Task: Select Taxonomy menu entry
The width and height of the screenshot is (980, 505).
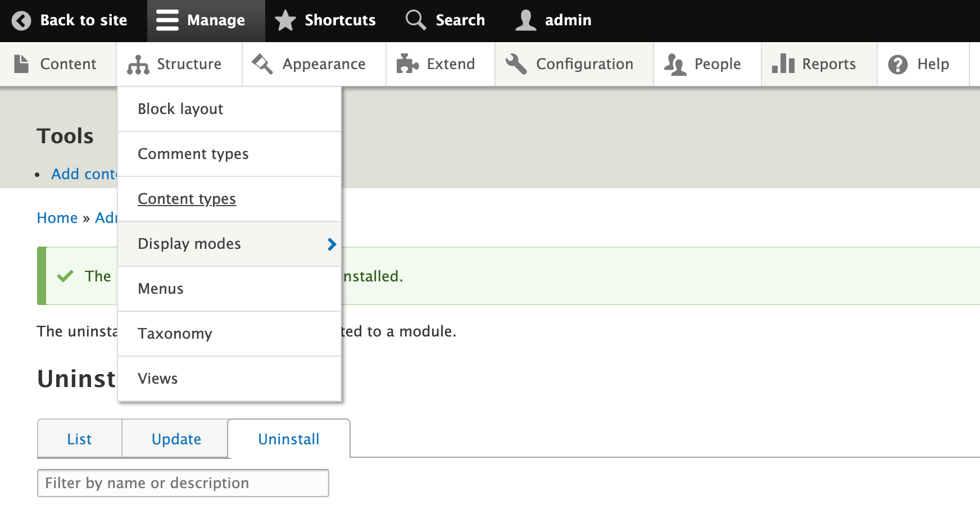Action: pos(229,334)
